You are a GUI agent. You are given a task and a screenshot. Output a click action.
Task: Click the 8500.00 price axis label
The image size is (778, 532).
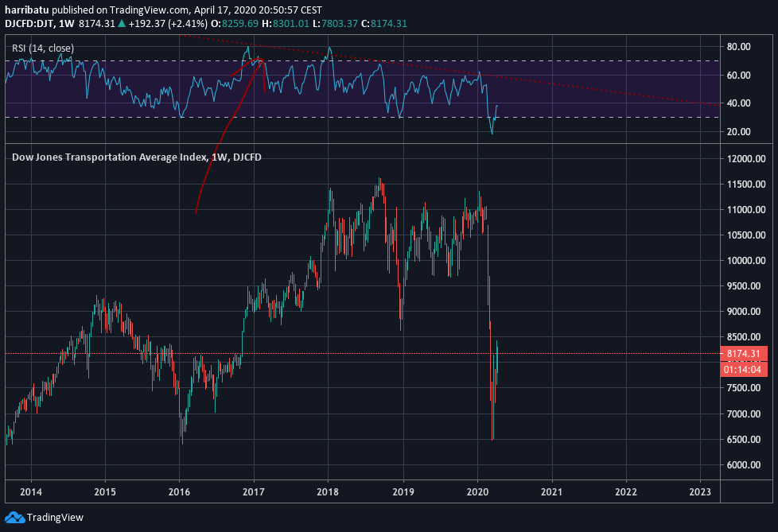tap(744, 337)
